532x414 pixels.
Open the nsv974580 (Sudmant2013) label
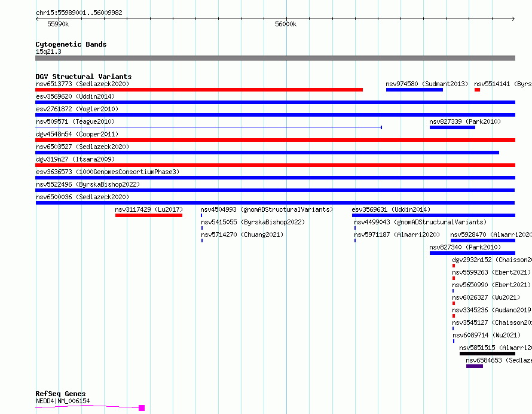tap(427, 84)
